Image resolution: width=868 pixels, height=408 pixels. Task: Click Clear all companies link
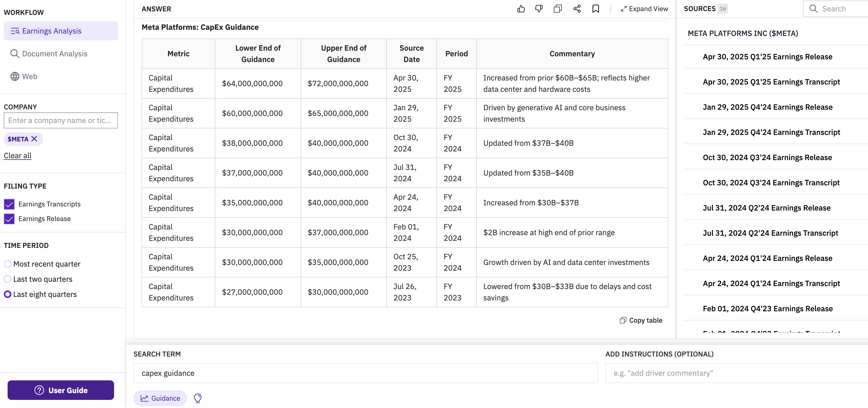click(18, 156)
